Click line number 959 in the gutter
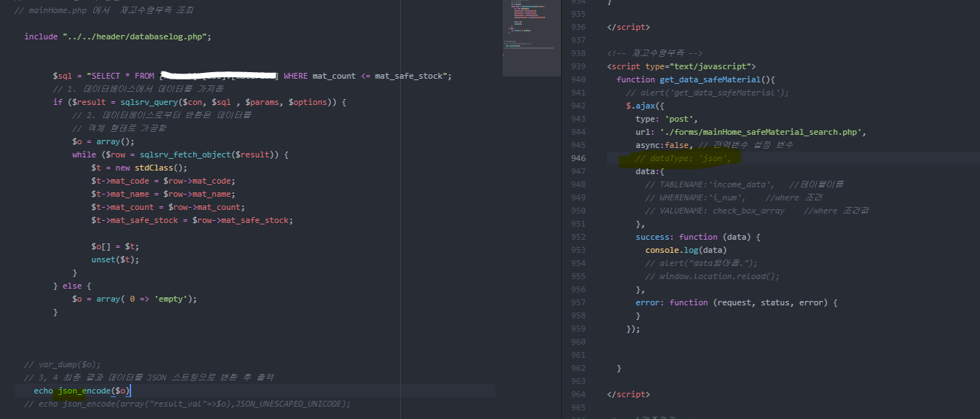Image resolution: width=980 pixels, height=419 pixels. pyautogui.click(x=578, y=329)
